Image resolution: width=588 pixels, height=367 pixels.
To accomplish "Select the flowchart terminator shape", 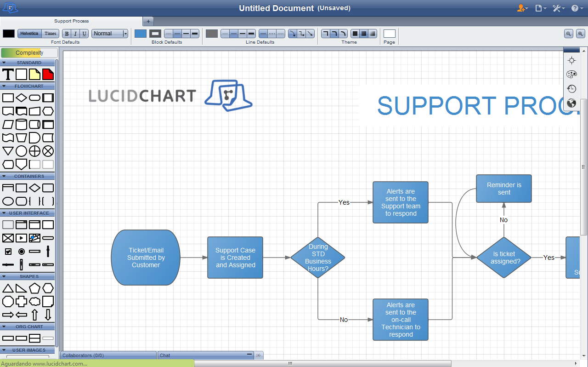I will [x=34, y=98].
